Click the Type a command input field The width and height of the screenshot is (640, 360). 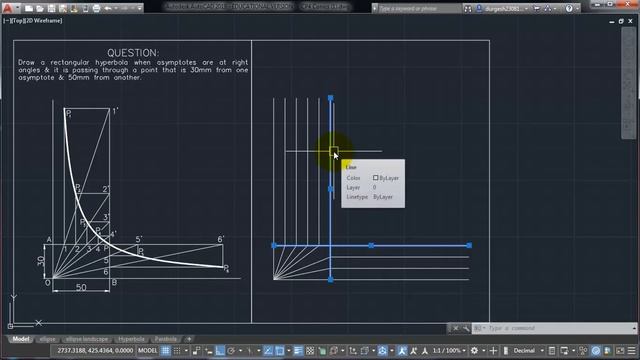point(553,328)
